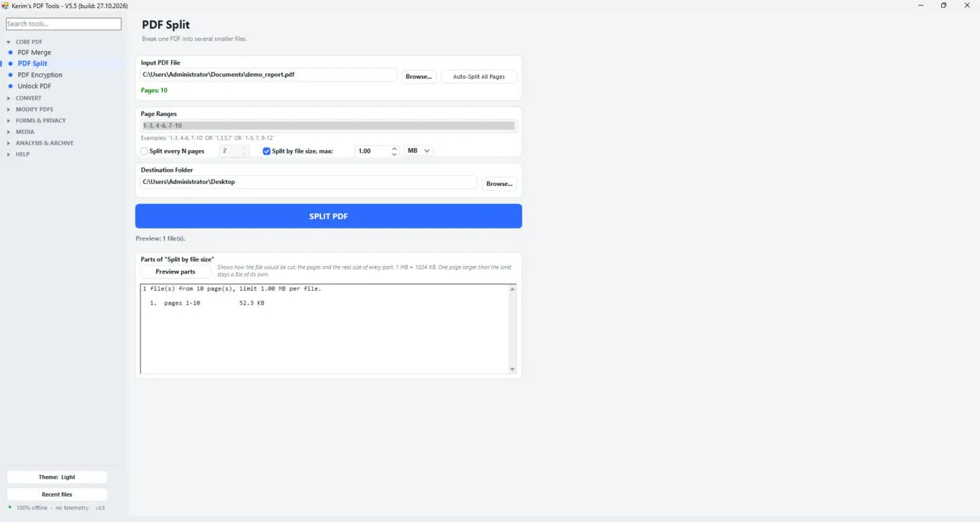Click the parts preview scrollbar up arrow
980x522 pixels.
[x=512, y=289]
